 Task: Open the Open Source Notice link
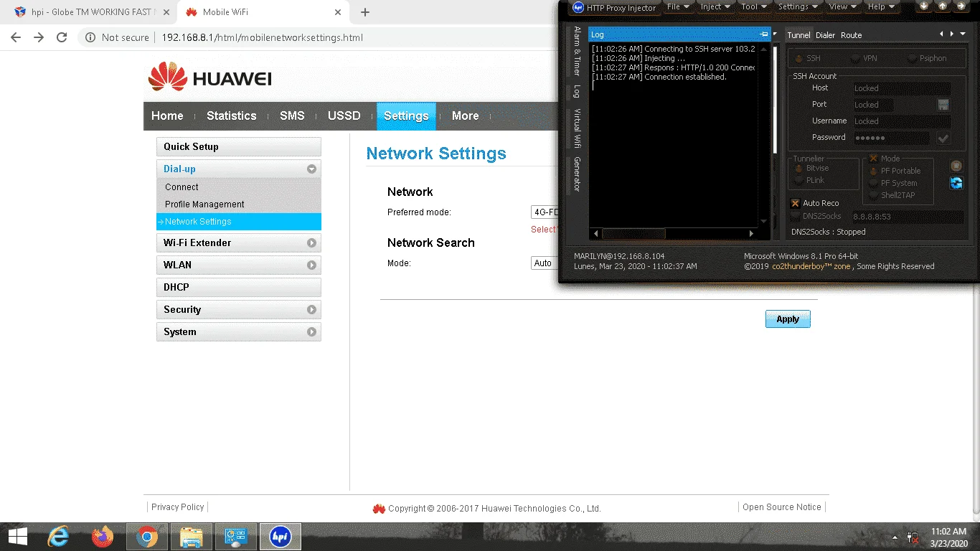782,507
